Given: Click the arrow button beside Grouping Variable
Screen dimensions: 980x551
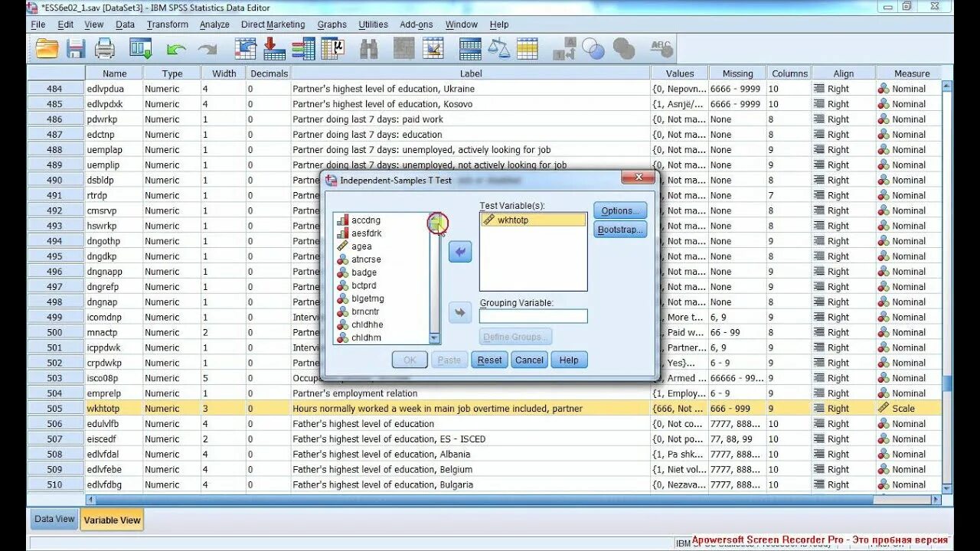Looking at the screenshot, I should 460,313.
